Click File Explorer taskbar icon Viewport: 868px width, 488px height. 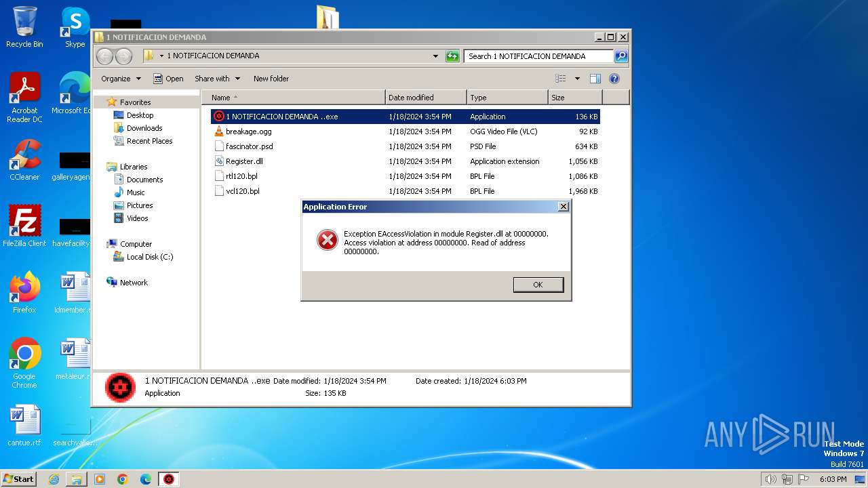pos(77,479)
